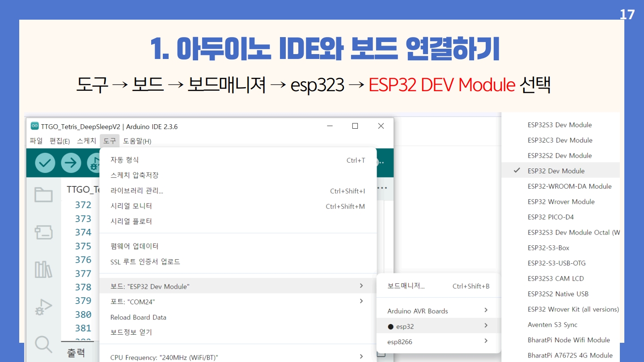Click line number 376 in gutter
Image resolution: width=644 pixels, height=362 pixels.
coord(83,260)
